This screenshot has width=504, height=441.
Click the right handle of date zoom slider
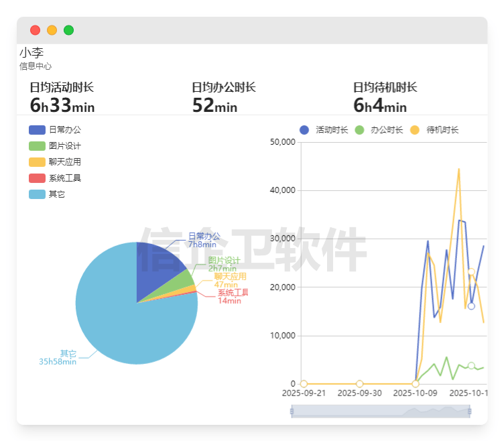pos(470,412)
